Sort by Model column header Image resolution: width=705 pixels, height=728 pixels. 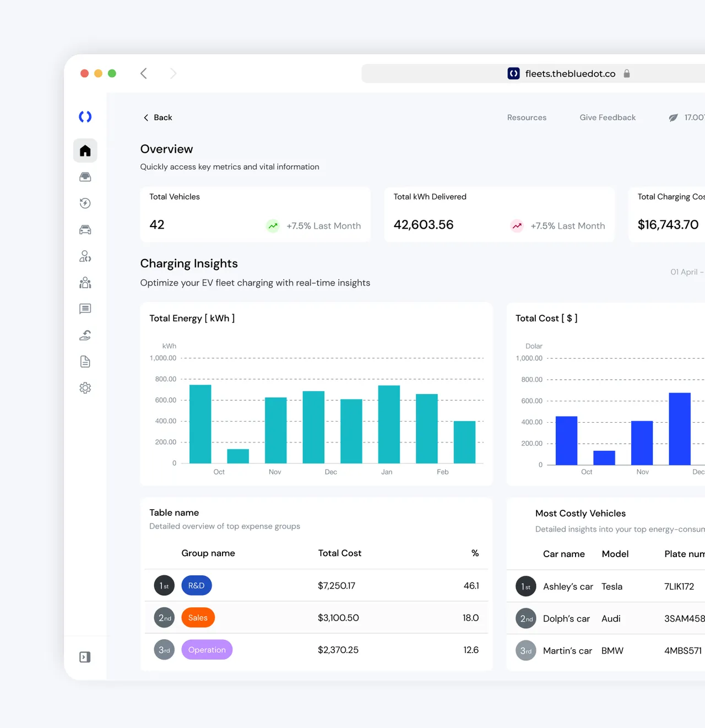(x=615, y=554)
